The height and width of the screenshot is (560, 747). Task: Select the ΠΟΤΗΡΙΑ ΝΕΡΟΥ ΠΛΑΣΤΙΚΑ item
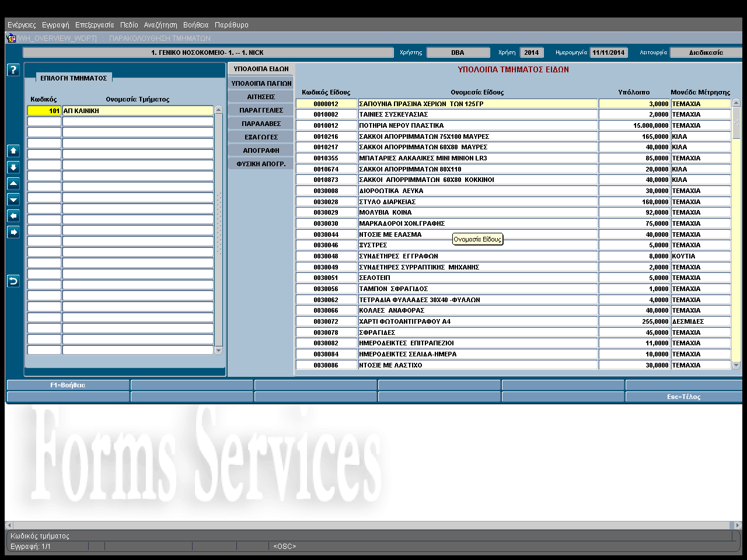(477, 125)
